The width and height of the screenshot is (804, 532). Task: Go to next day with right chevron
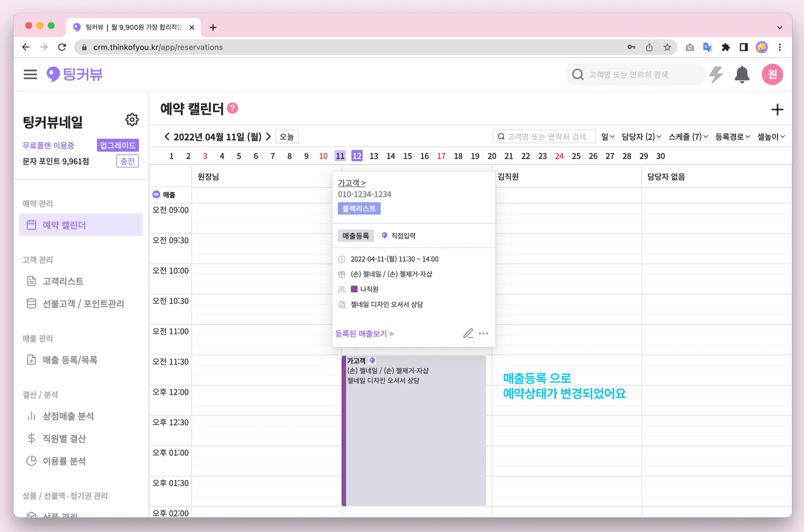tap(269, 137)
